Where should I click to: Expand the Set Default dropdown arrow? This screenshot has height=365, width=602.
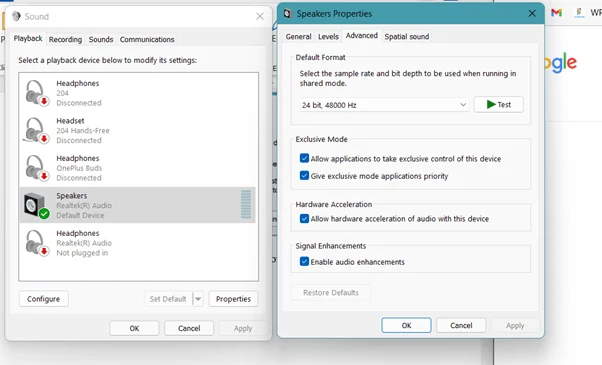pyautogui.click(x=198, y=299)
